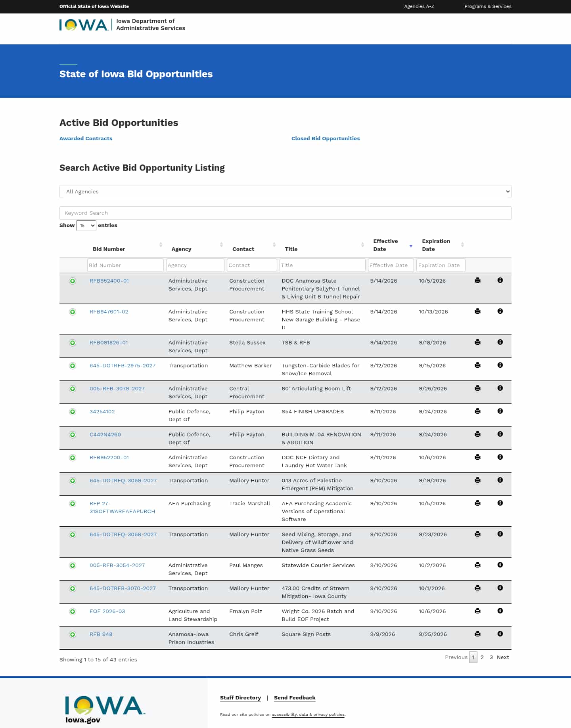This screenshot has width=571, height=728.
Task: Print the RFB091826-01 bid listing
Action: [477, 342]
